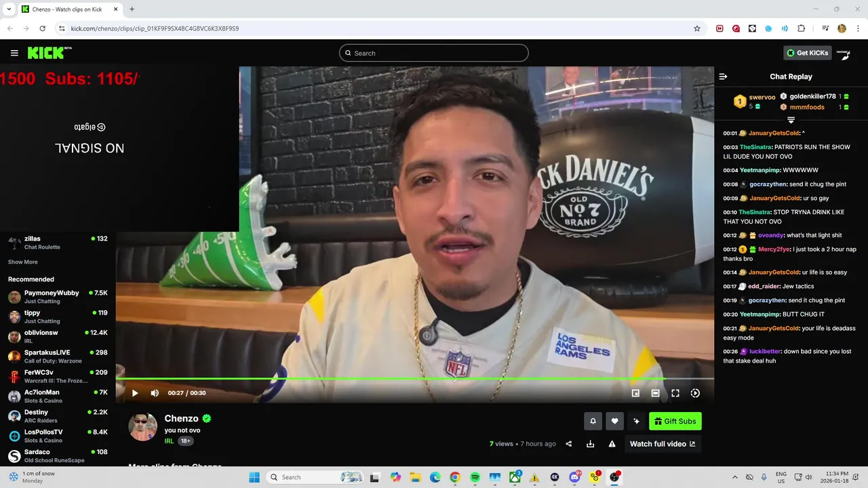Click mmmfoods in the gift leaderboard
The height and width of the screenshot is (488, 868).
807,107
